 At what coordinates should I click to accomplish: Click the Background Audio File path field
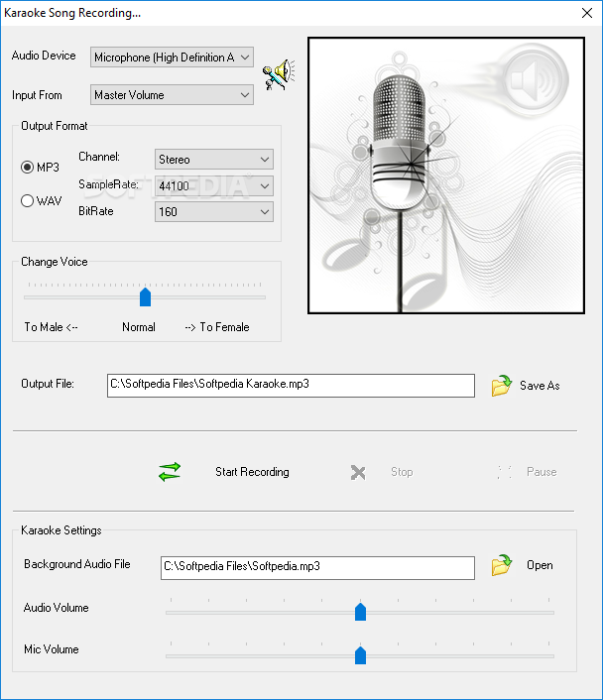(x=317, y=568)
